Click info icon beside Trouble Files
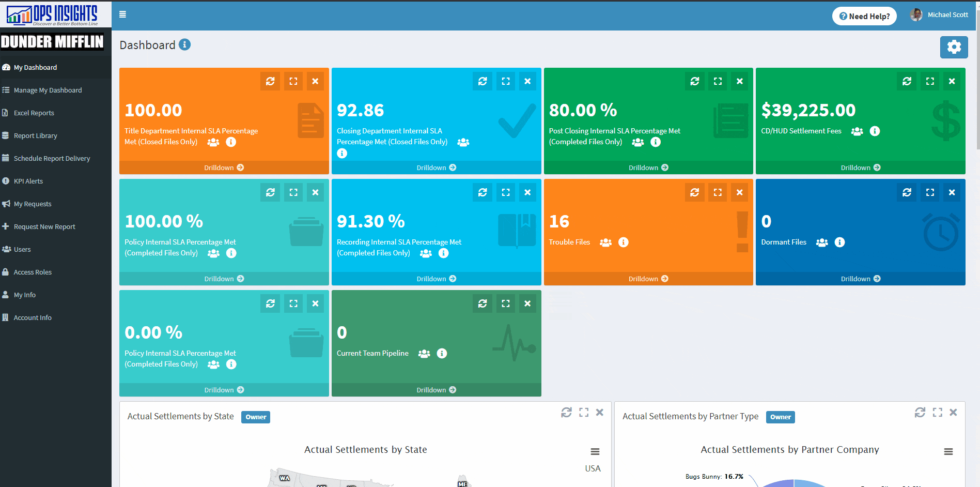Image resolution: width=980 pixels, height=487 pixels. click(x=624, y=242)
